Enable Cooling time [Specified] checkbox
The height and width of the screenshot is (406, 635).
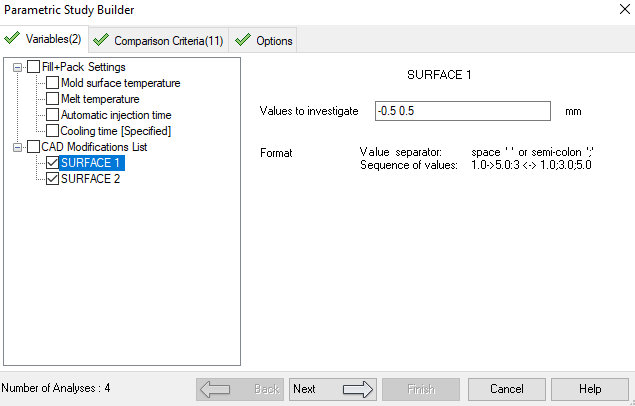(53, 131)
